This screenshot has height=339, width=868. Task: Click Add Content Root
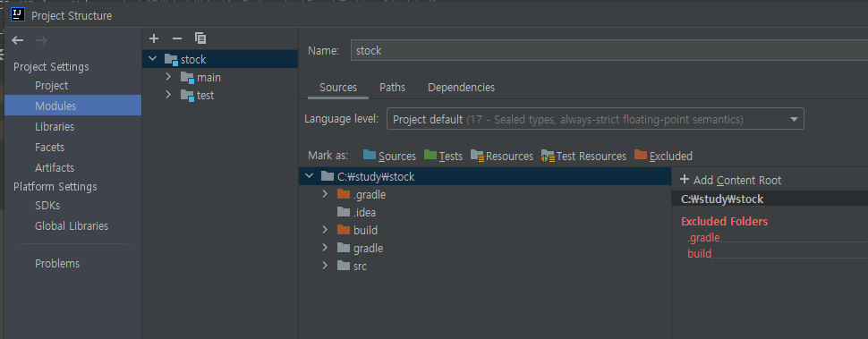[731, 181]
